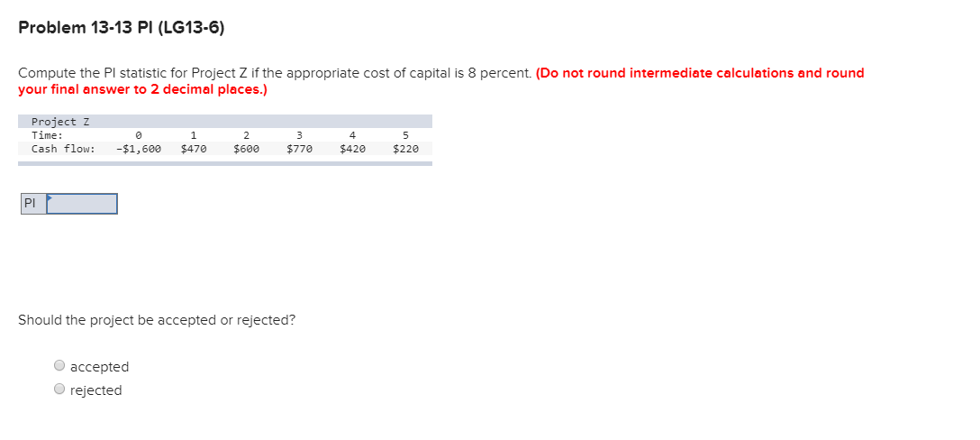The height and width of the screenshot is (440, 980).
Task: Click the $470 cash flow value
Action: [193, 149]
